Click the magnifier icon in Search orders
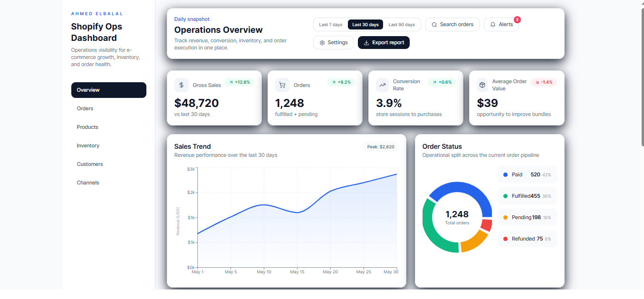Viewport: 644px width, 299px height. (x=434, y=24)
